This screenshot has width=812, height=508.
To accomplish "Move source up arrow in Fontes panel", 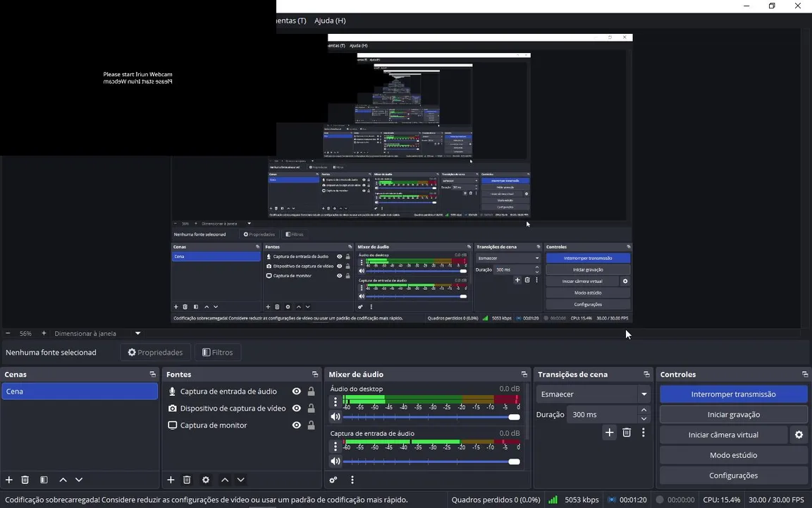I will 225,480.
